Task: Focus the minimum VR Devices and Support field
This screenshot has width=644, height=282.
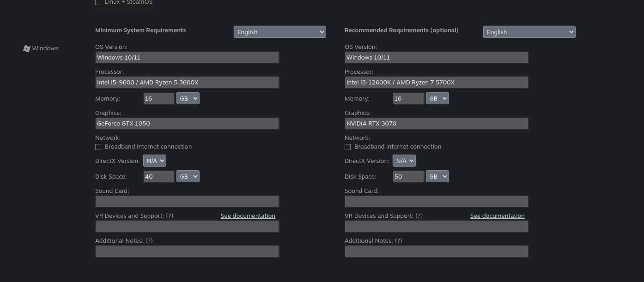Action: 187,227
